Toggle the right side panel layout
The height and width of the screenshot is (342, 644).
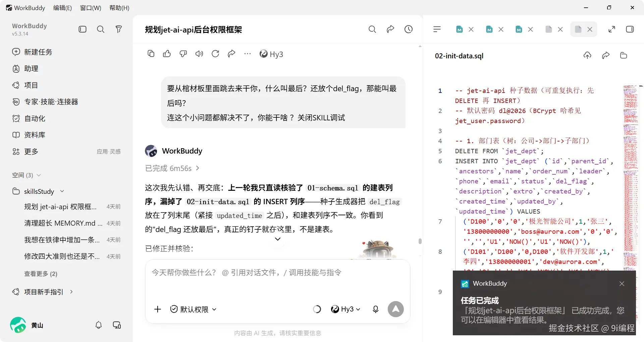click(x=630, y=29)
